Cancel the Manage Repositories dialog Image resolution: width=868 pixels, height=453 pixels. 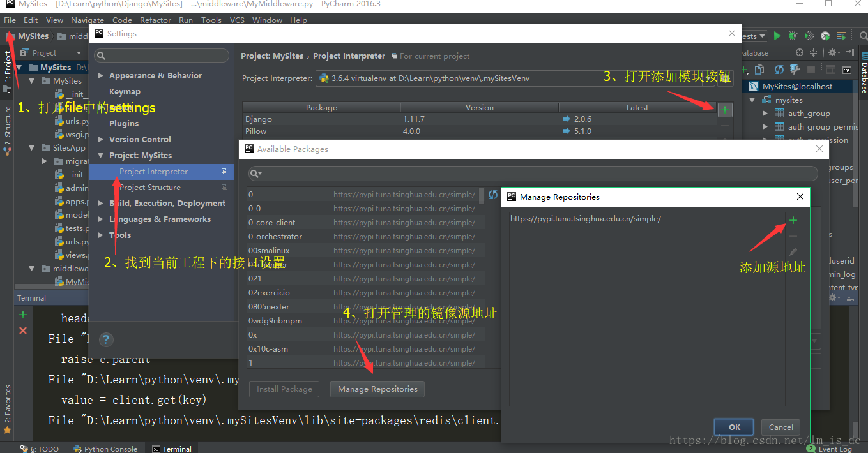tap(780, 427)
